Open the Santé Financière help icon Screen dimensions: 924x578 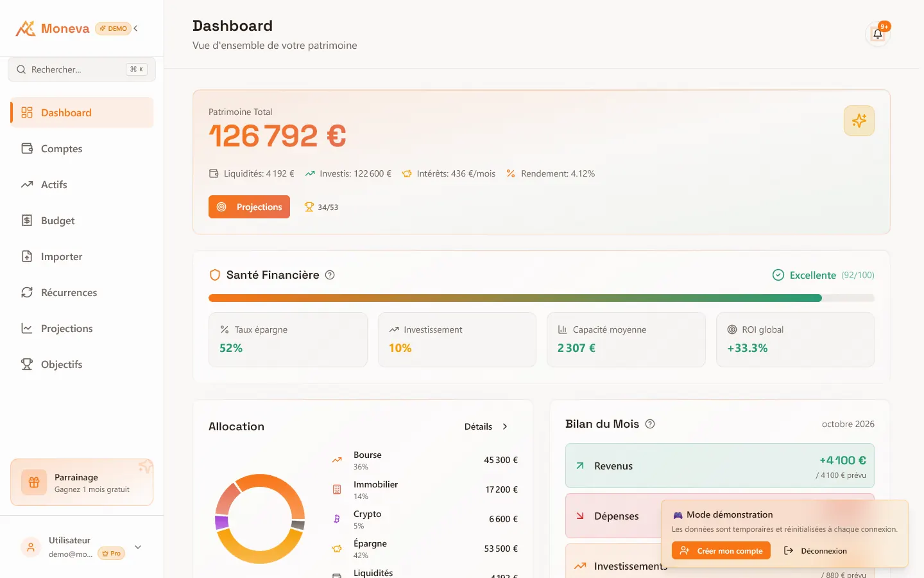pyautogui.click(x=330, y=275)
